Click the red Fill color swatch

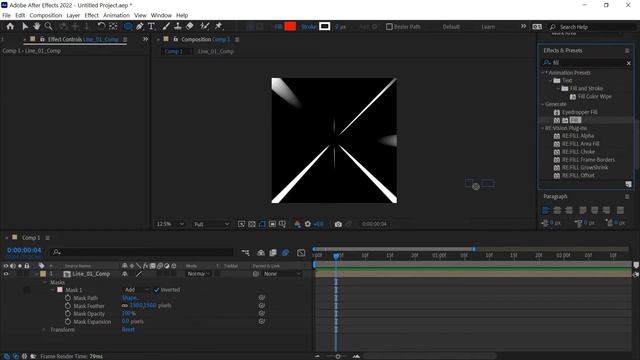tap(290, 27)
